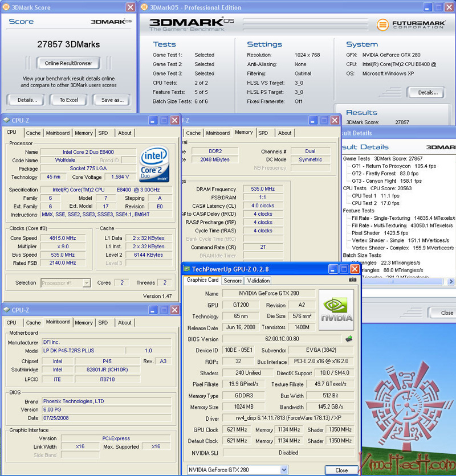Open the Sensors tab in GPU-Z
Image resolution: width=456 pixels, height=476 pixels.
click(x=233, y=281)
